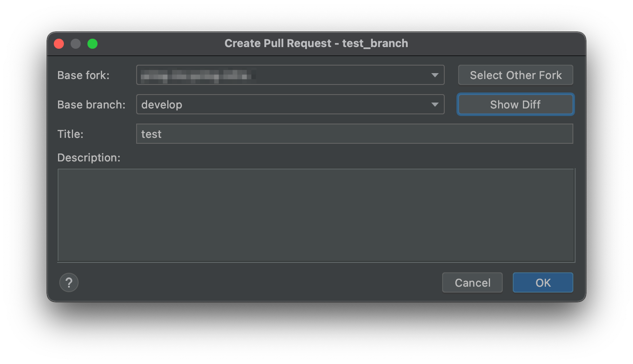This screenshot has height=364, width=633.
Task: Click the Description label
Action: pyautogui.click(x=89, y=158)
